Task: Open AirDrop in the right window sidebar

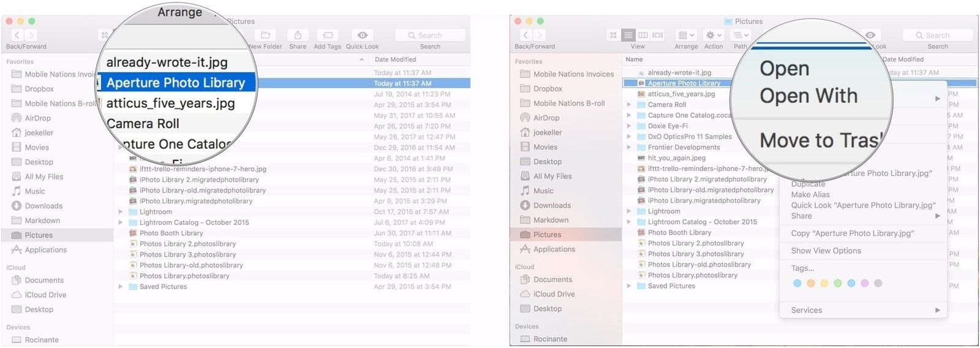Action: 546,118
